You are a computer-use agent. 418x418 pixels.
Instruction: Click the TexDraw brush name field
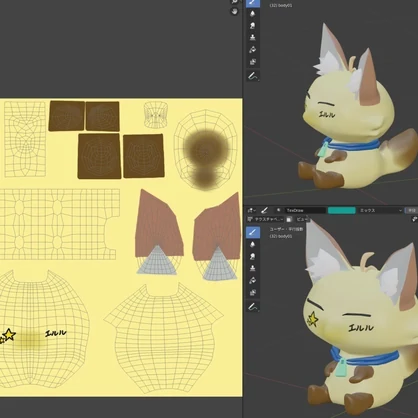click(305, 210)
